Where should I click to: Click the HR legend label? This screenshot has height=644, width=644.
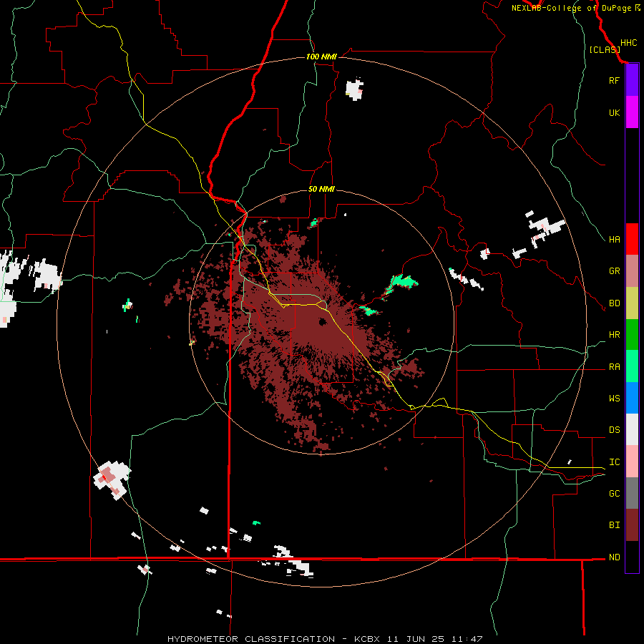point(614,335)
